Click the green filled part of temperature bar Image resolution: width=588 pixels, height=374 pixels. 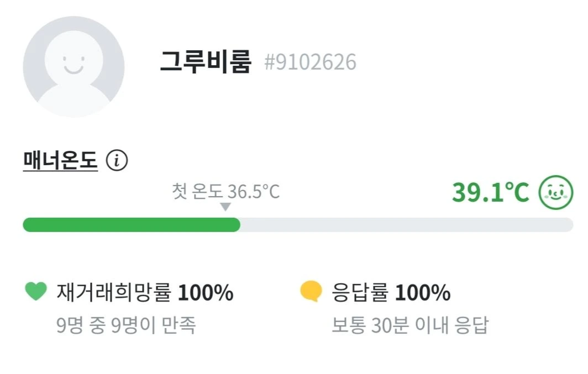[x=132, y=225]
